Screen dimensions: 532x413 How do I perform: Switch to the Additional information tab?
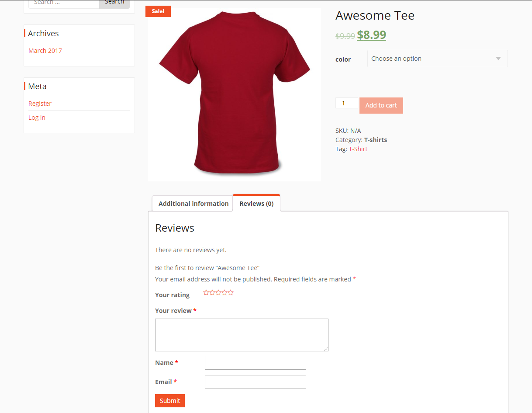point(193,204)
